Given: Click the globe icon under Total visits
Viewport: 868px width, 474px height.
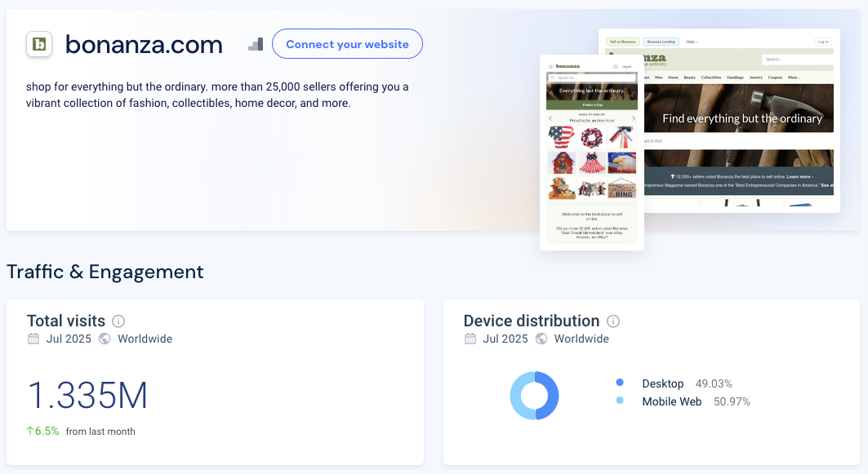Looking at the screenshot, I should point(105,339).
